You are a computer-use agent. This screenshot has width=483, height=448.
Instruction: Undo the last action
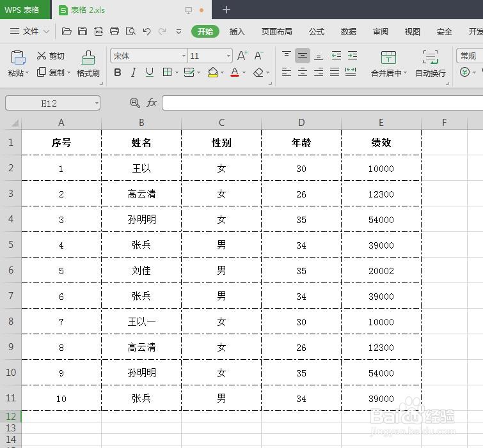(147, 31)
